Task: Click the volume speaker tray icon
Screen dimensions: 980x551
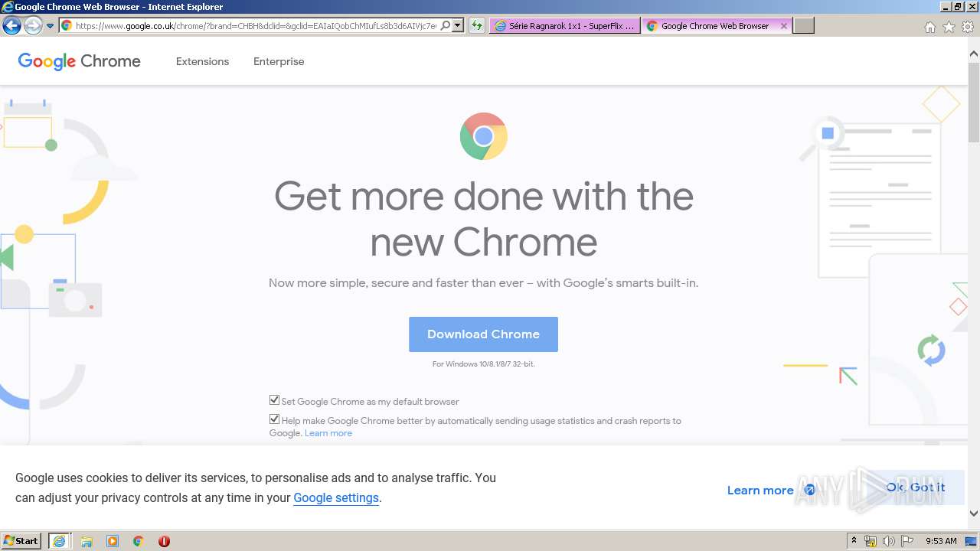Action: pyautogui.click(x=889, y=541)
